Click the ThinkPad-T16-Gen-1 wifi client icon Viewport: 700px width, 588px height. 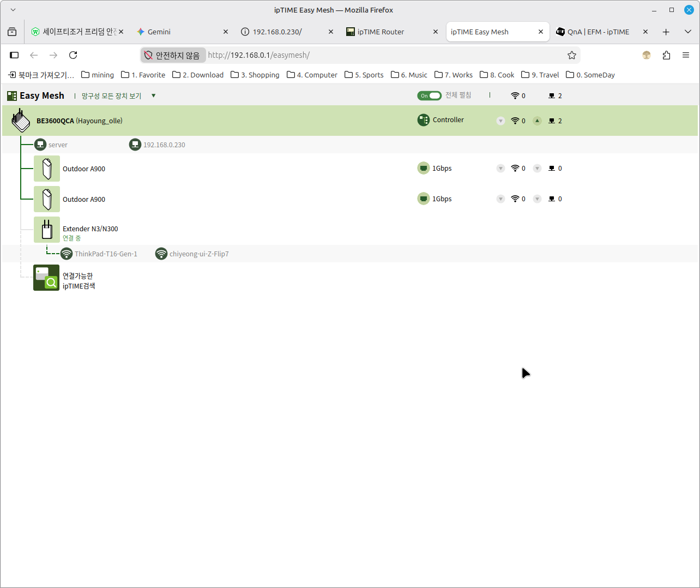pyautogui.click(x=67, y=254)
